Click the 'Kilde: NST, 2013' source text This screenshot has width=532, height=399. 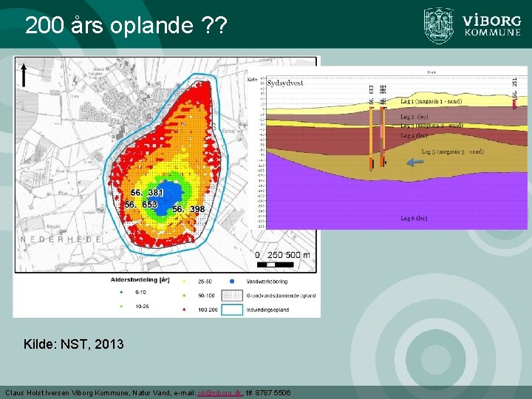pyautogui.click(x=74, y=344)
